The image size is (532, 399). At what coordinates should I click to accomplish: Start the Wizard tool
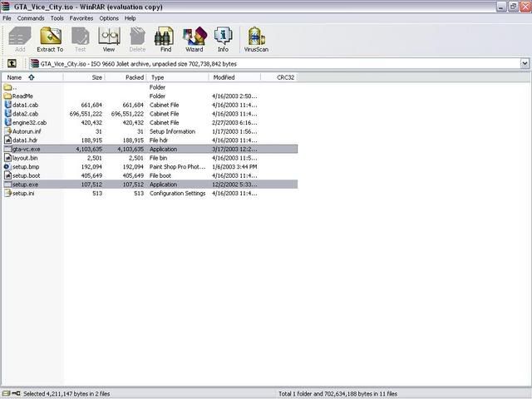point(194,39)
